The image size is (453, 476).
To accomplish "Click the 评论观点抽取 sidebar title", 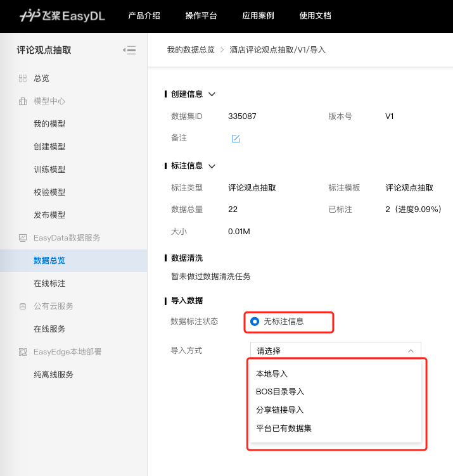I will pos(44,50).
